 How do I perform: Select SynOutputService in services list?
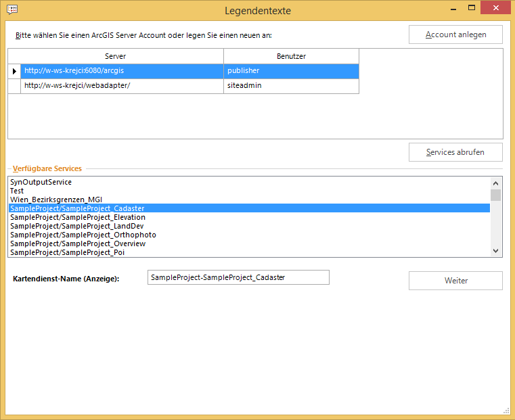click(x=41, y=182)
